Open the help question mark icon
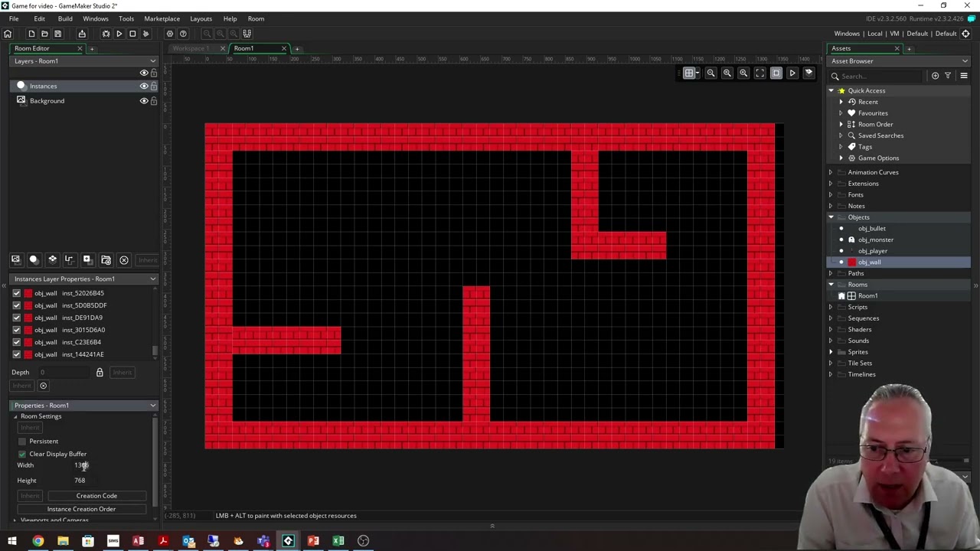The height and width of the screenshot is (551, 980). point(183,34)
